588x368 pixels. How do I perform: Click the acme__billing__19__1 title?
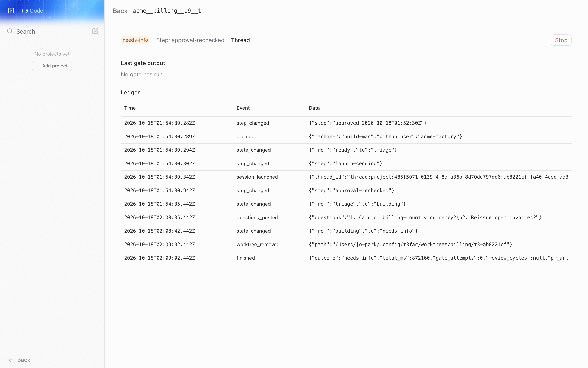coord(167,11)
